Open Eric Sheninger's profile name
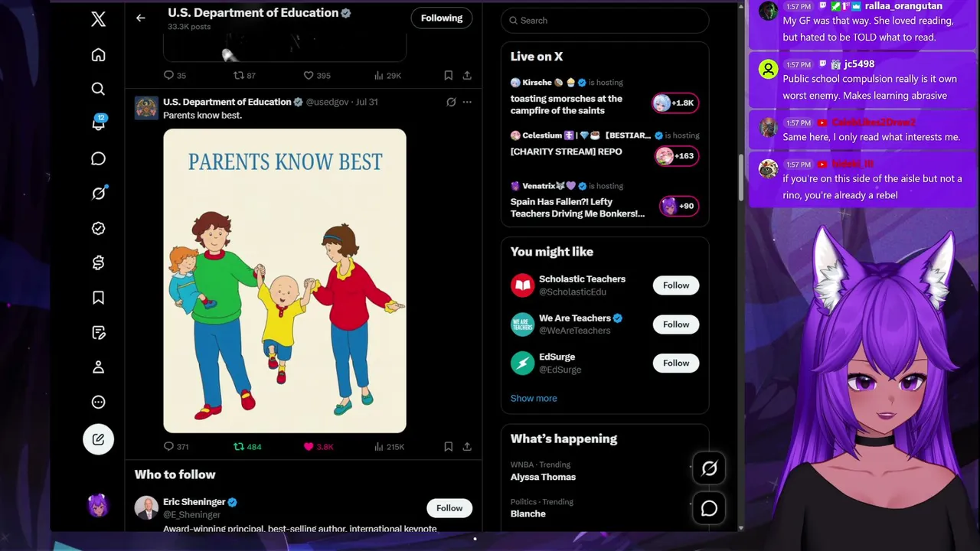 coord(194,502)
